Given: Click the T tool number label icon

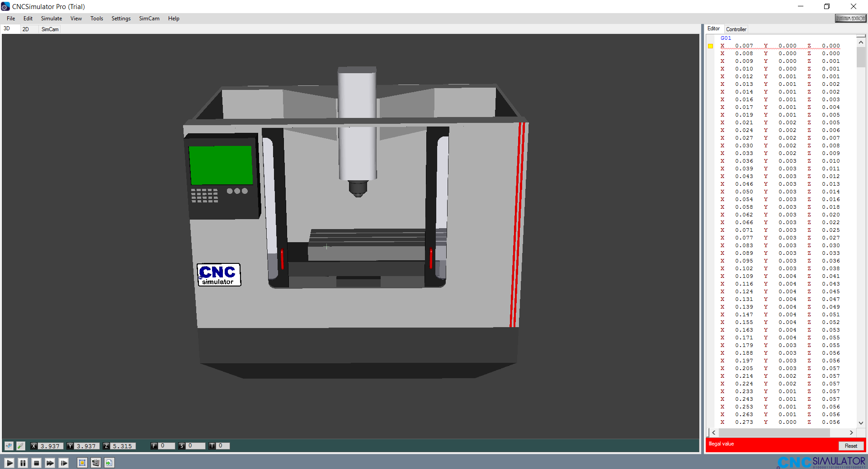Looking at the screenshot, I should [x=212, y=446].
